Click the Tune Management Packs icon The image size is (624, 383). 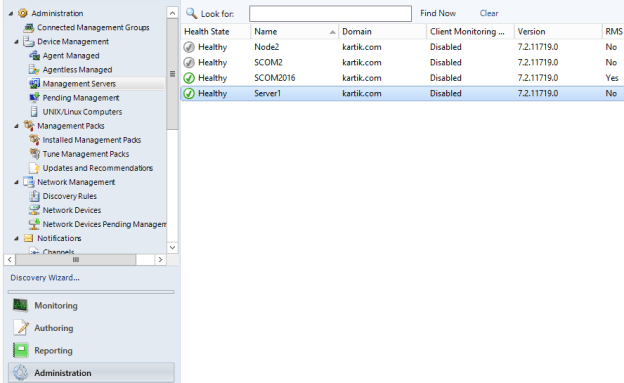[x=35, y=154]
